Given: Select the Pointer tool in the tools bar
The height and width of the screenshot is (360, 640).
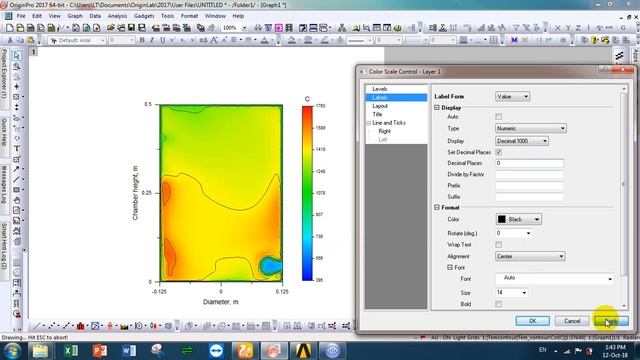Looking at the screenshot, I should [x=16, y=56].
